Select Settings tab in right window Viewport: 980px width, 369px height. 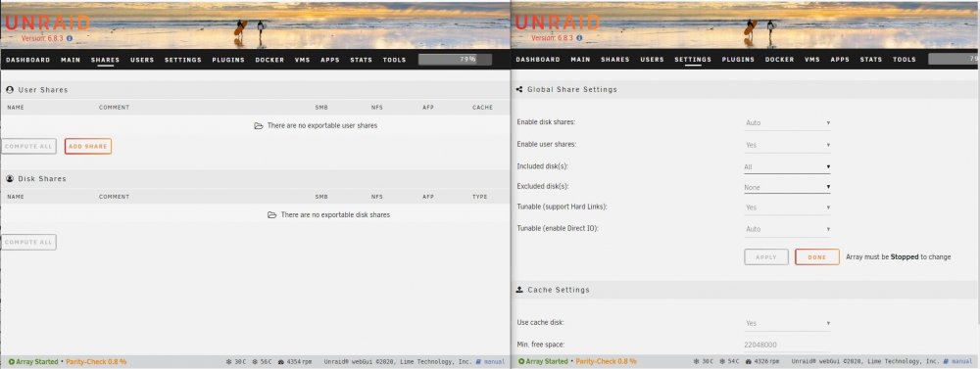[693, 60]
